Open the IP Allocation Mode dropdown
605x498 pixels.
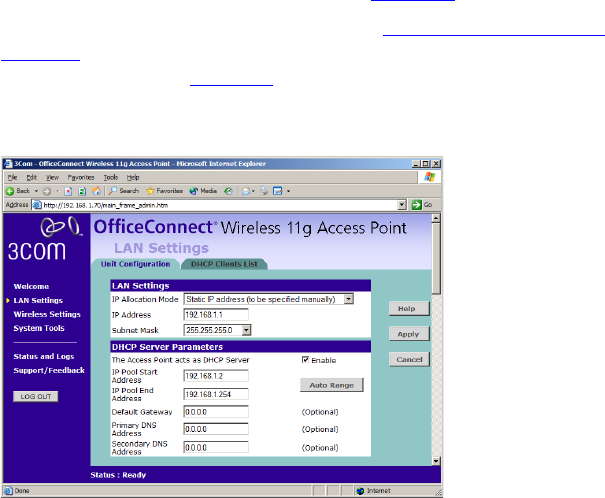tap(349, 299)
